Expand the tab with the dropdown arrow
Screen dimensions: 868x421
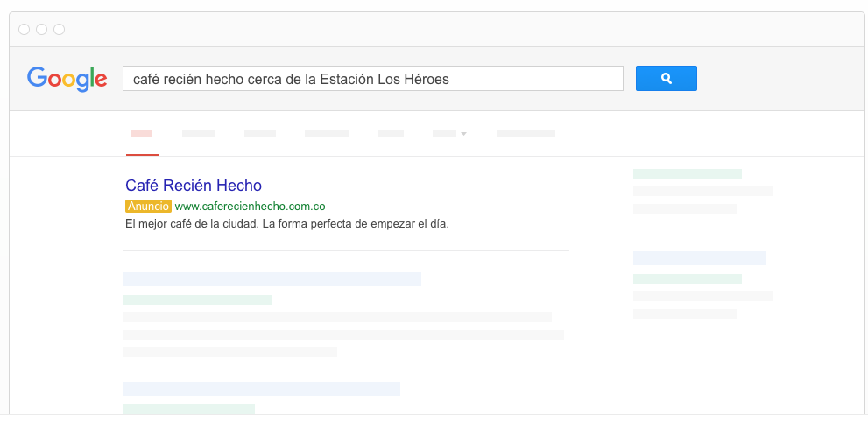449,134
